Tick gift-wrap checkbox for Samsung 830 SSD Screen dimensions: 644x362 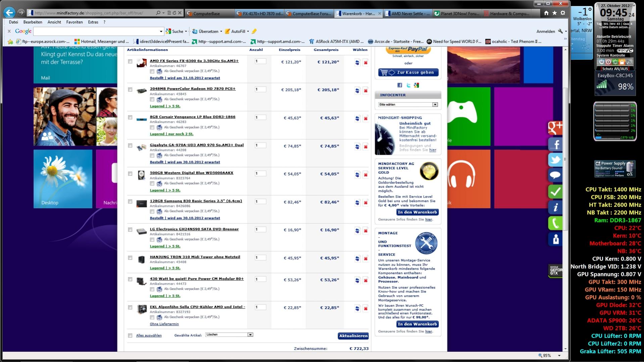pyautogui.click(x=152, y=211)
